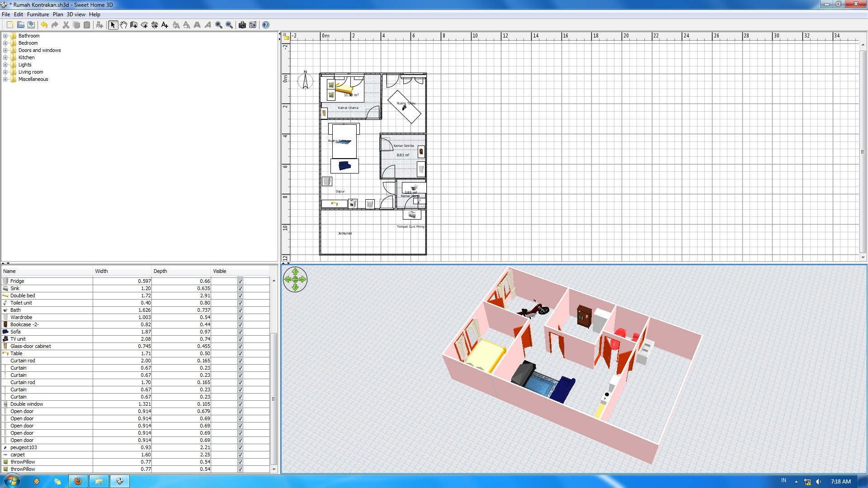
Task: Toggle Toilet unit visibility checkbox
Action: click(x=240, y=303)
